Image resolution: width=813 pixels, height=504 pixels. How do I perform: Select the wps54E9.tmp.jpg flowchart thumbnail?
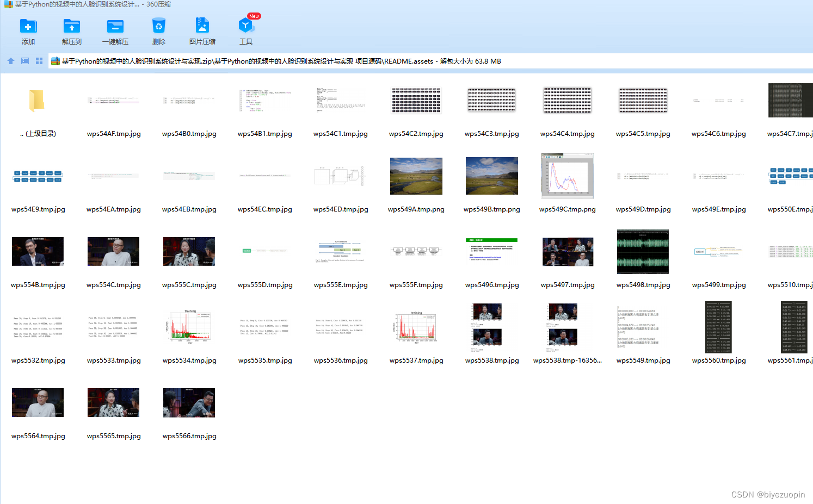pyautogui.click(x=38, y=176)
